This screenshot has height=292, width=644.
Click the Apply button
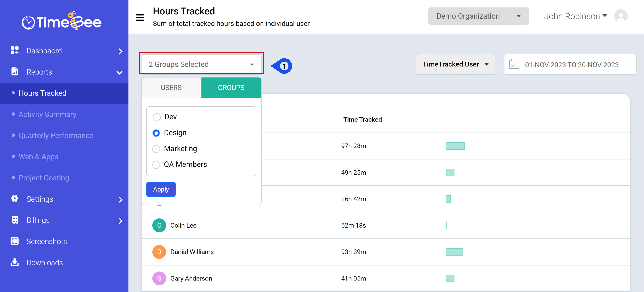(161, 189)
